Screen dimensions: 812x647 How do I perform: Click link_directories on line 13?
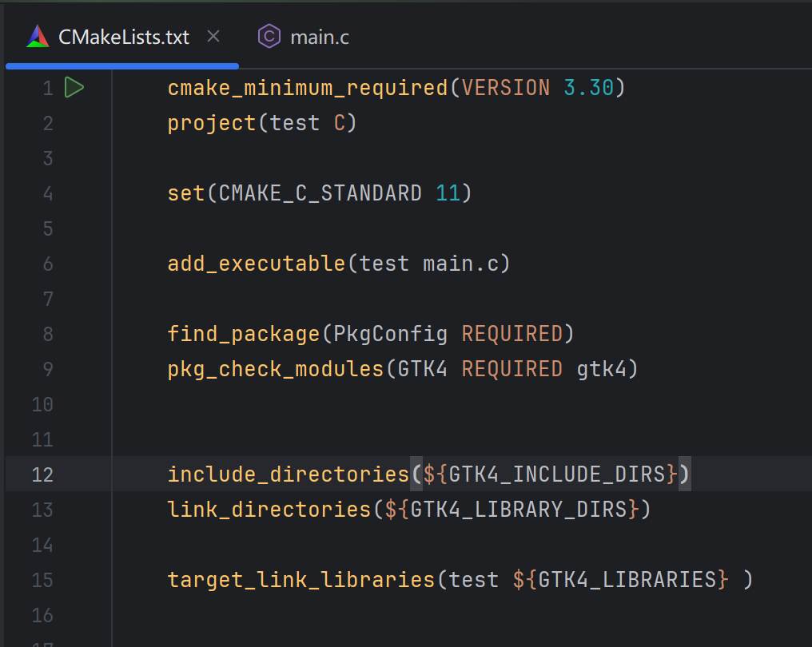click(x=269, y=510)
